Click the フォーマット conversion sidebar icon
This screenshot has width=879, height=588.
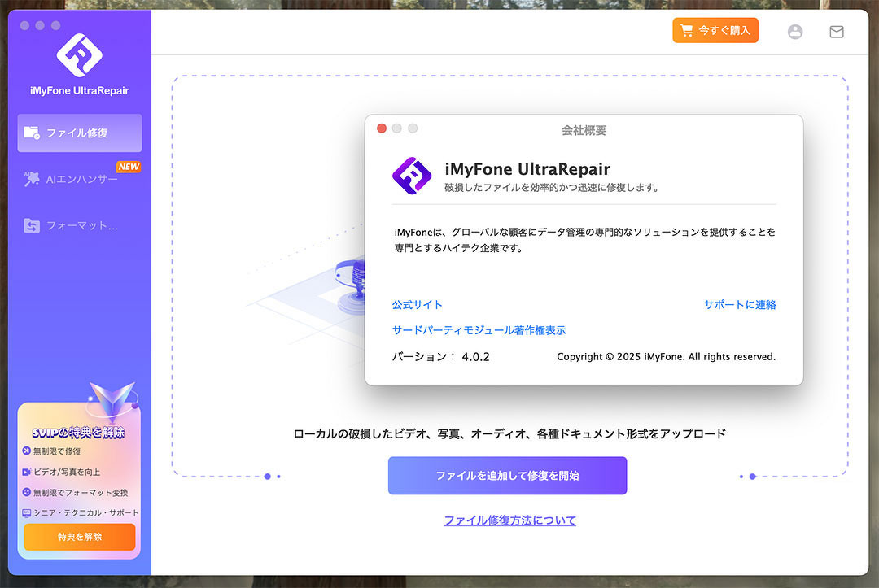[x=32, y=225]
